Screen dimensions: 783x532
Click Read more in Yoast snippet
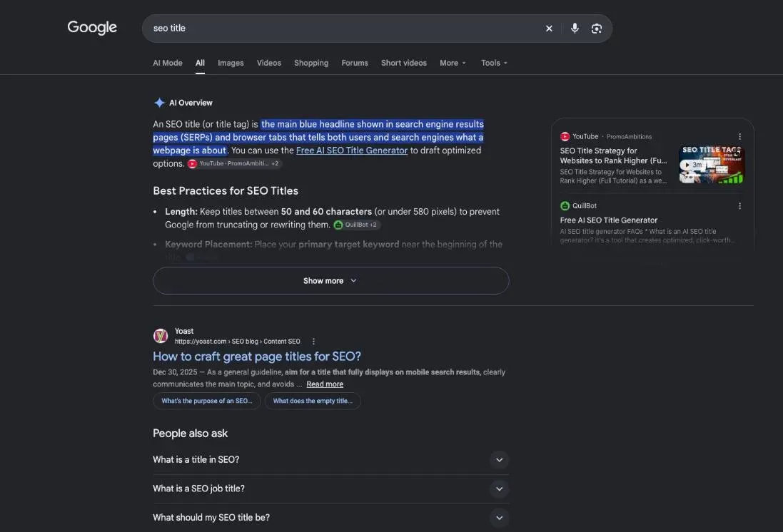(325, 384)
